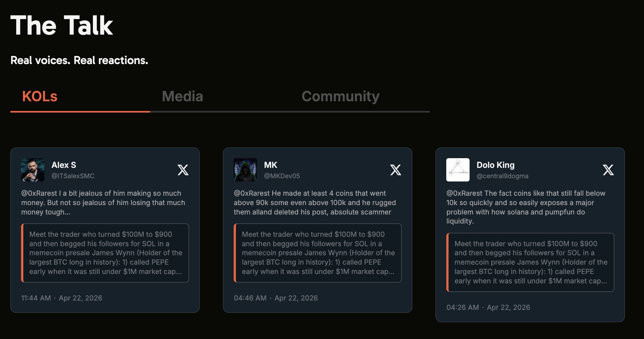
Task: Open MK's hooded figure avatar
Action: 245,170
